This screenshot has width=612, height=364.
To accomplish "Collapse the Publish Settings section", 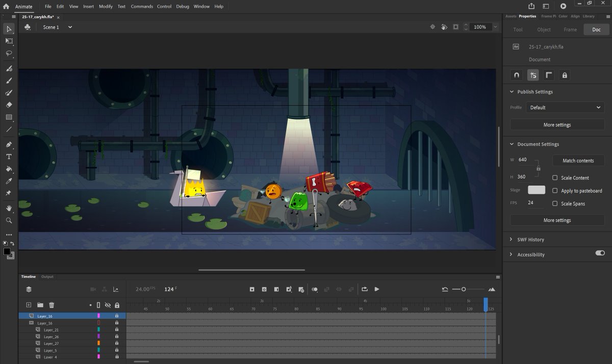I will (512, 92).
